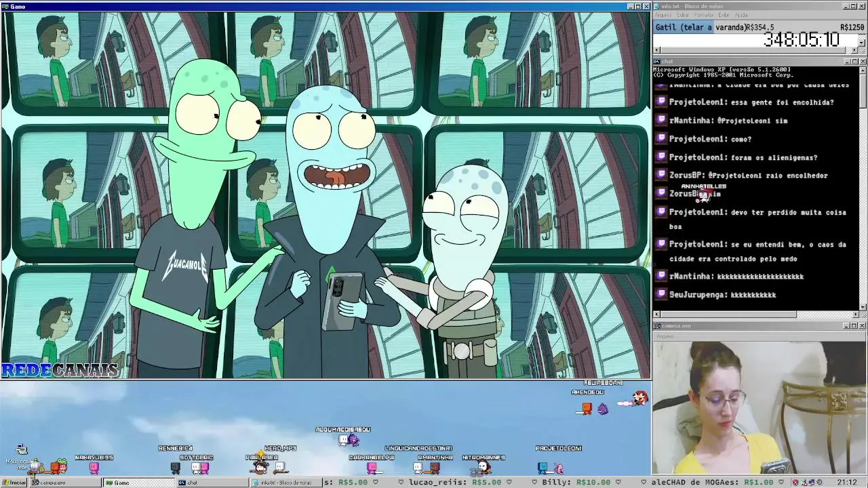Image resolution: width=868 pixels, height=488 pixels.
Task: Click the badge beside 'raio encolhedor' message
Action: (x=661, y=175)
